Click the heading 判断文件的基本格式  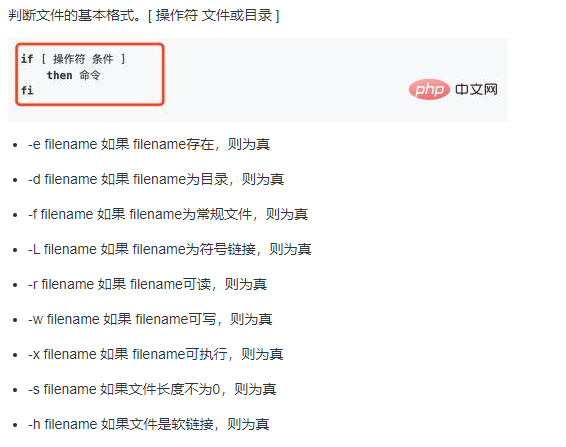tap(74, 15)
